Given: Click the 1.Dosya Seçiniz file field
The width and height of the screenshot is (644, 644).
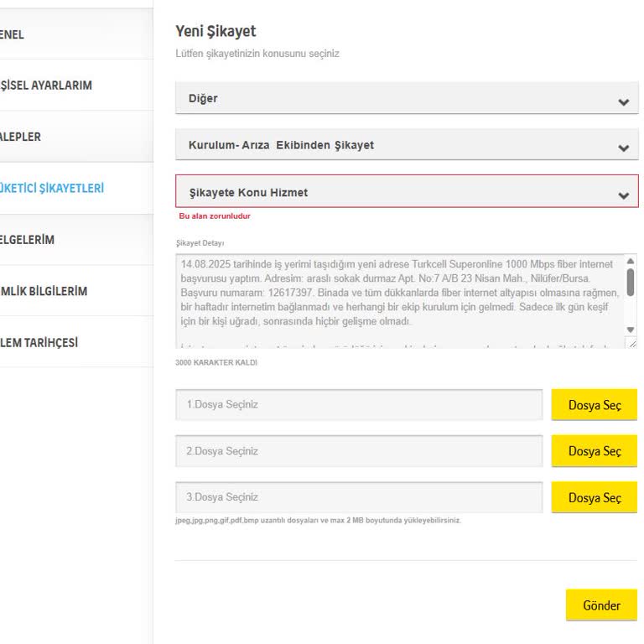Looking at the screenshot, I should [359, 405].
